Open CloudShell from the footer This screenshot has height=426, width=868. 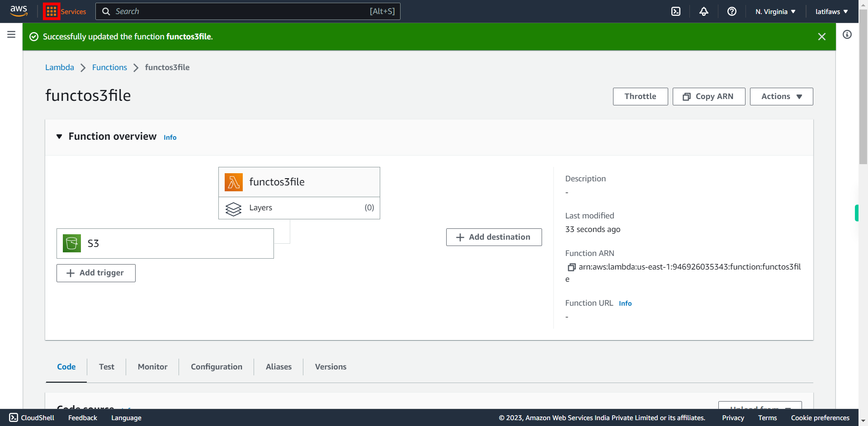tap(32, 418)
